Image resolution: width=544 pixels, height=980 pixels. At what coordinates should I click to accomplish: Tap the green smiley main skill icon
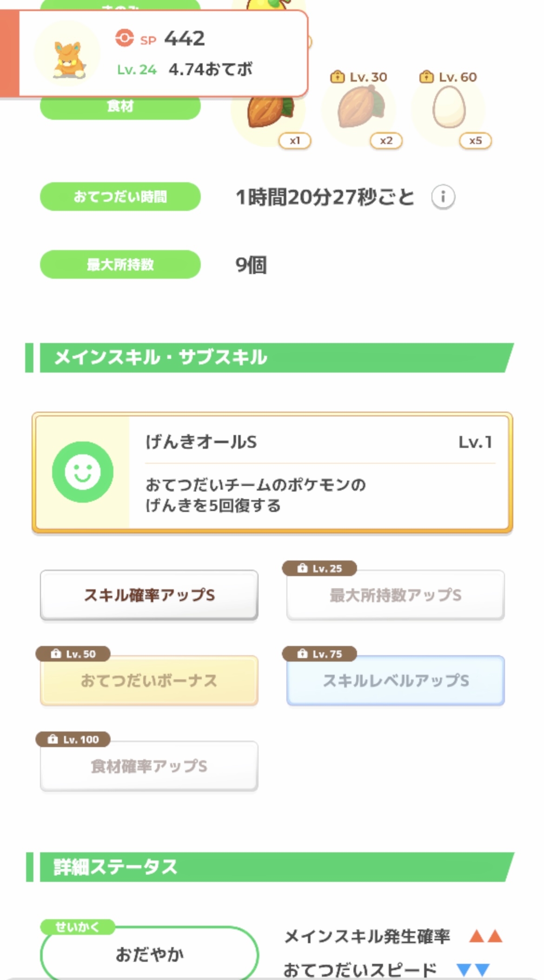(x=83, y=472)
